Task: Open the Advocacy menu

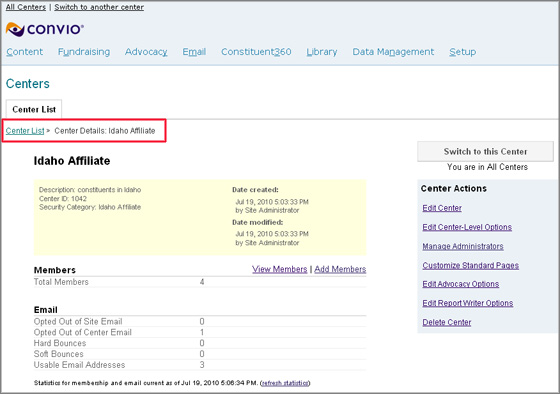Action: click(146, 52)
